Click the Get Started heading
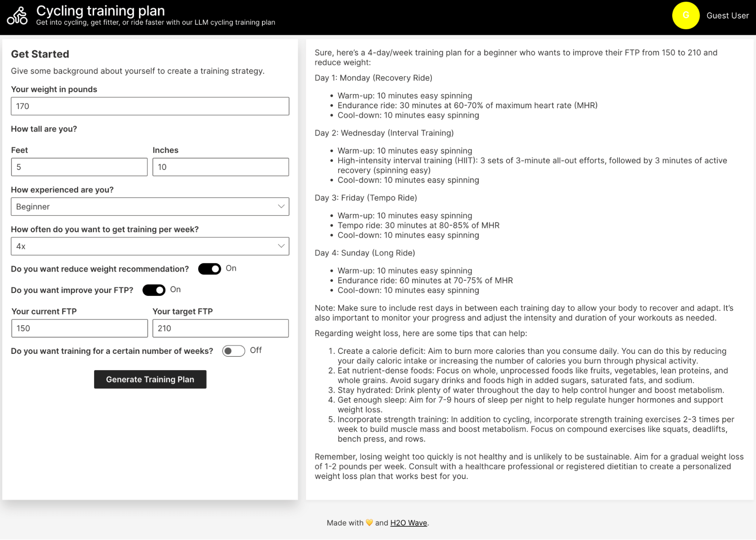Image resolution: width=756 pixels, height=540 pixels. coord(40,54)
